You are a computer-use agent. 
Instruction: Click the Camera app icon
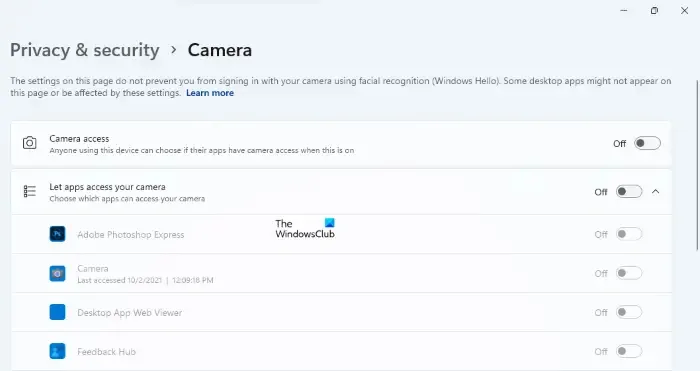[x=57, y=273]
